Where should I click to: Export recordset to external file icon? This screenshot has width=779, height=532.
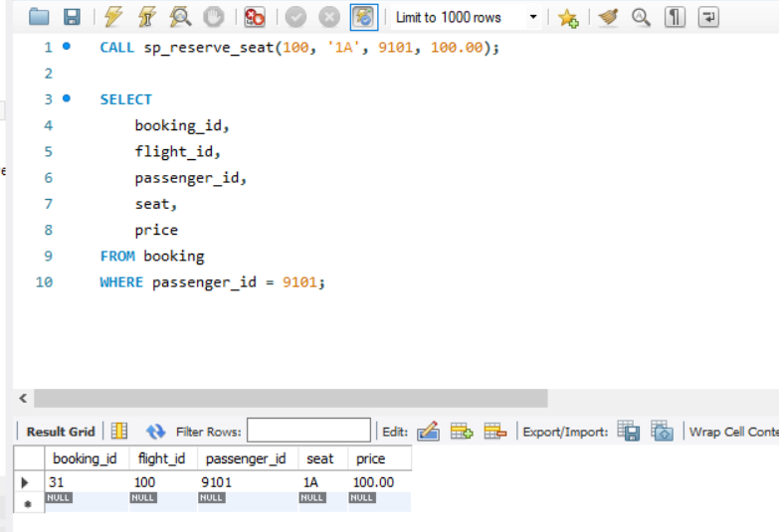629,431
